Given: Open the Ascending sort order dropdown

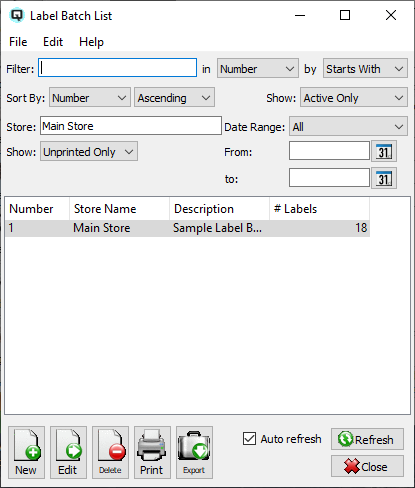Looking at the screenshot, I should click(174, 98).
